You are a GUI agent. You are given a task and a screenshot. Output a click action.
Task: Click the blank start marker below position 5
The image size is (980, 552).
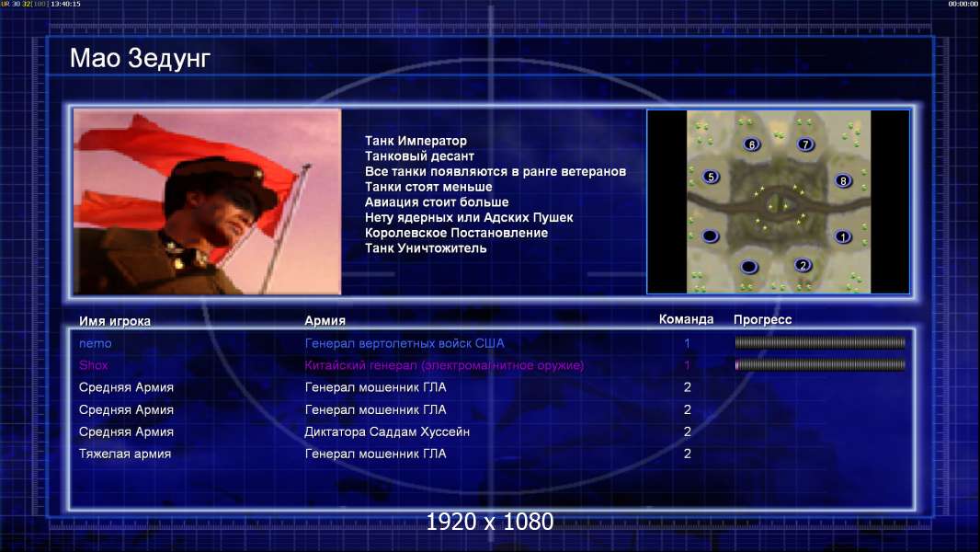(x=710, y=236)
